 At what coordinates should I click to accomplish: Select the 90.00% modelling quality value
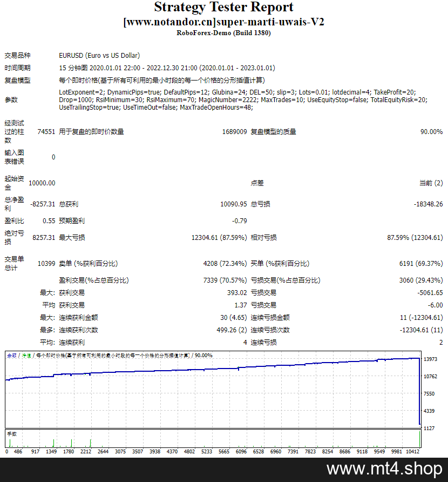pyautogui.click(x=431, y=132)
